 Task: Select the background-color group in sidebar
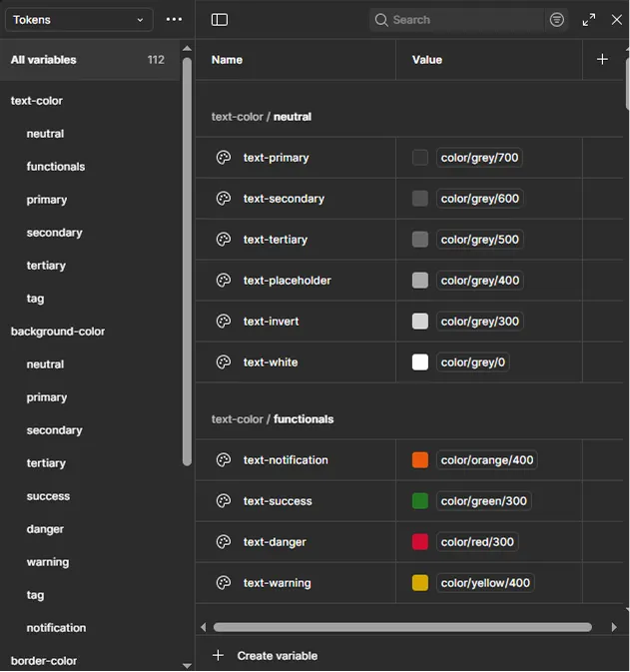[x=58, y=332]
